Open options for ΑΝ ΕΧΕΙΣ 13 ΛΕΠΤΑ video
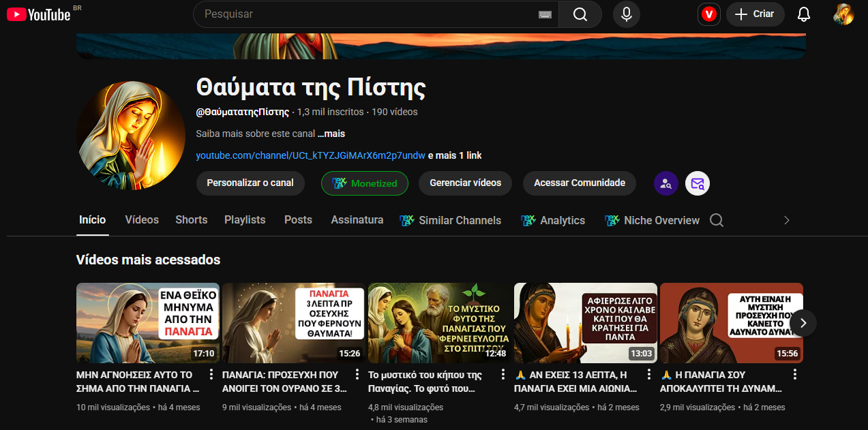Viewport: 868px width, 430px height. coord(649,375)
